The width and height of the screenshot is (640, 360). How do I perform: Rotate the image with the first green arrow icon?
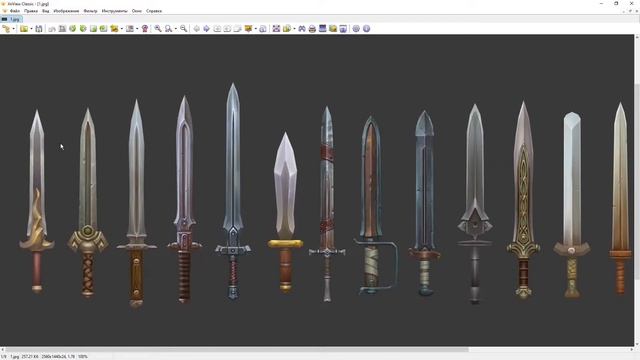pyautogui.click(x=73, y=29)
